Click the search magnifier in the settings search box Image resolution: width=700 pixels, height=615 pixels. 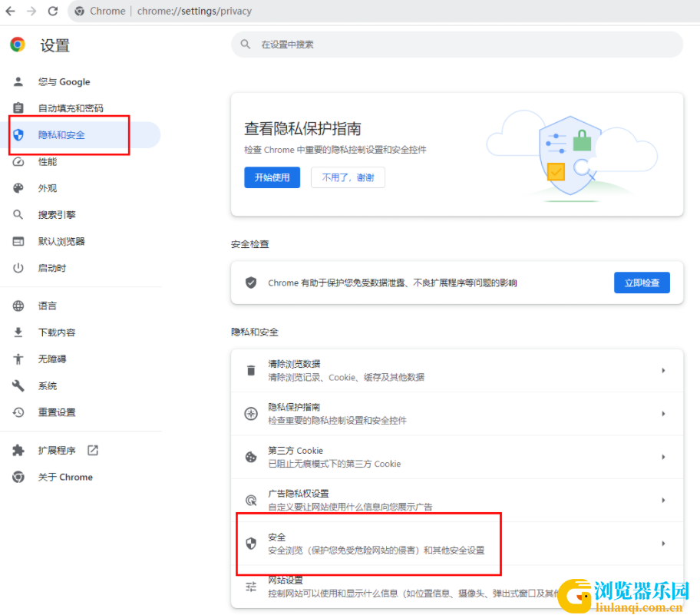pyautogui.click(x=246, y=45)
